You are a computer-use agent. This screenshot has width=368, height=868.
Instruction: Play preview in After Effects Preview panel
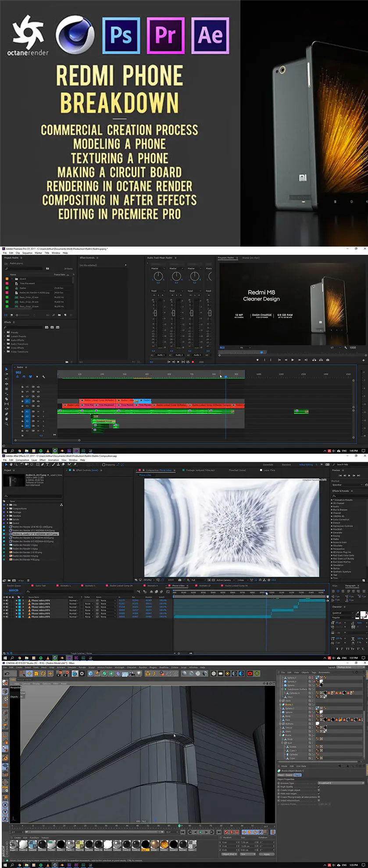click(x=349, y=475)
